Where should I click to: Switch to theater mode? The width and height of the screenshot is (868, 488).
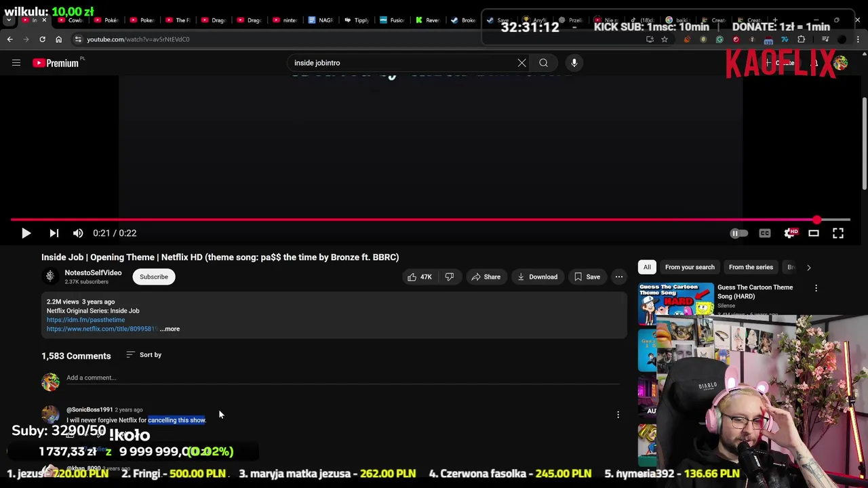point(814,233)
